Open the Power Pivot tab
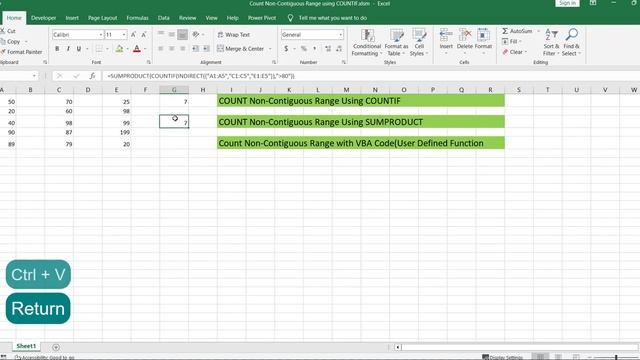Screen dimensions: 640x360 click(x=262, y=18)
